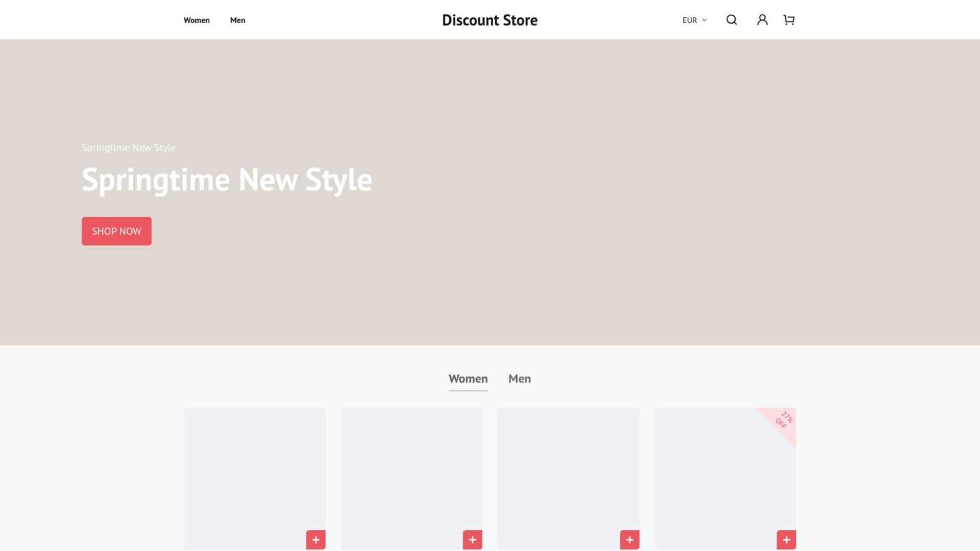Add the 27% off product using plus button
Viewport: 980px width, 551px height.
pos(786,540)
